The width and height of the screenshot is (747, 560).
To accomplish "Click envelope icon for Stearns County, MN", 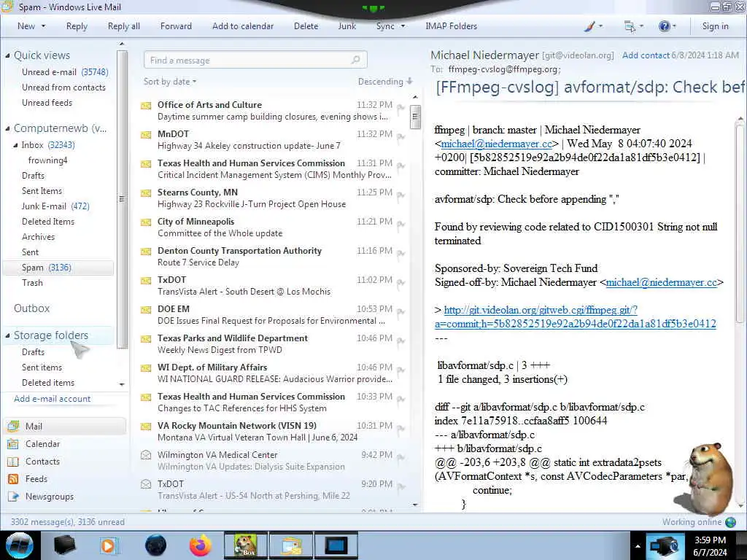I will coord(146,192).
